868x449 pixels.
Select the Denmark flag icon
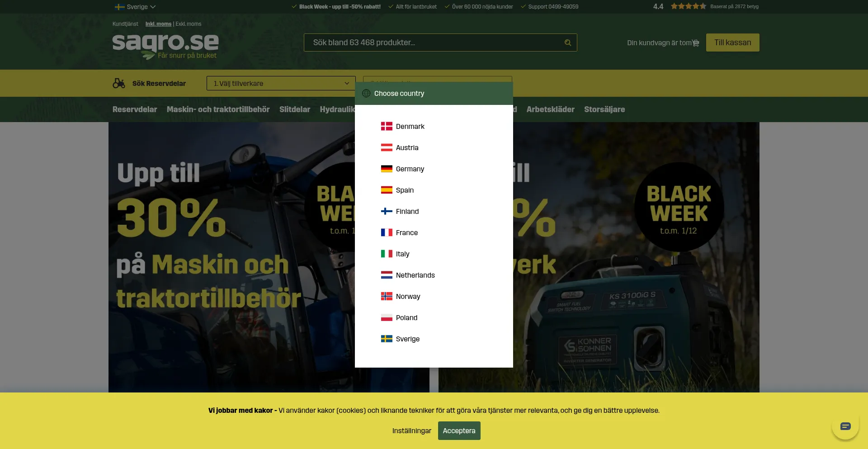click(387, 127)
